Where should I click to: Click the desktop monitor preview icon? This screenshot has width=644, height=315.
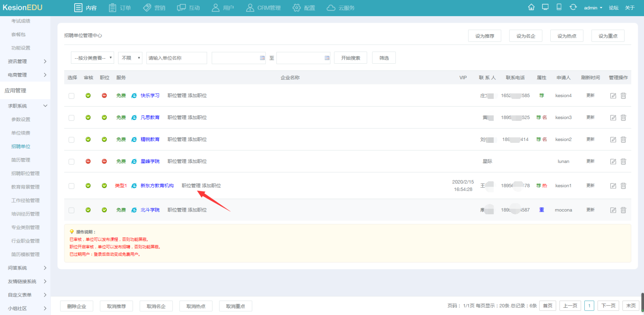coord(545,7)
